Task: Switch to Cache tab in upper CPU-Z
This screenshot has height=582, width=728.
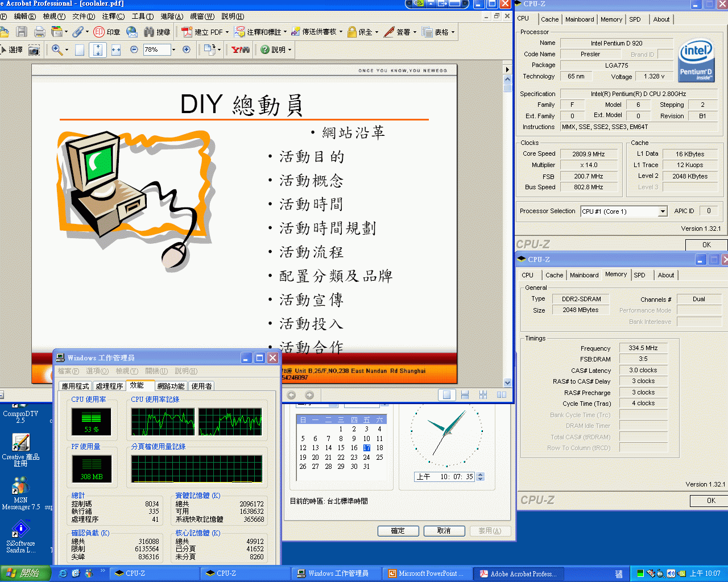Action: point(549,19)
